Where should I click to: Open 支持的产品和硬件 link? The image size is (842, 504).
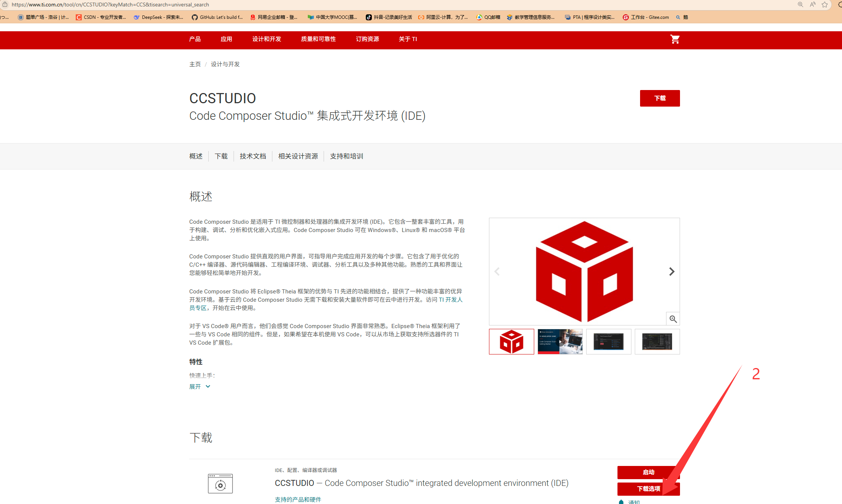pyautogui.click(x=298, y=499)
